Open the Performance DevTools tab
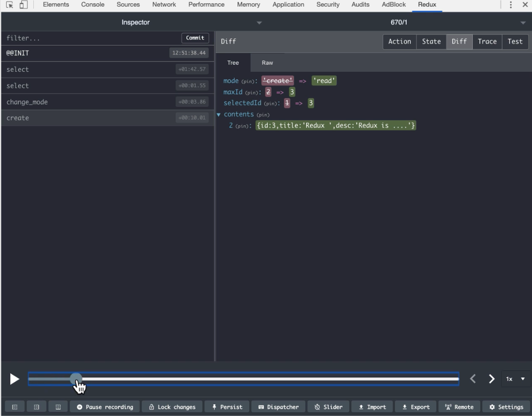532x416 pixels. pos(206,5)
